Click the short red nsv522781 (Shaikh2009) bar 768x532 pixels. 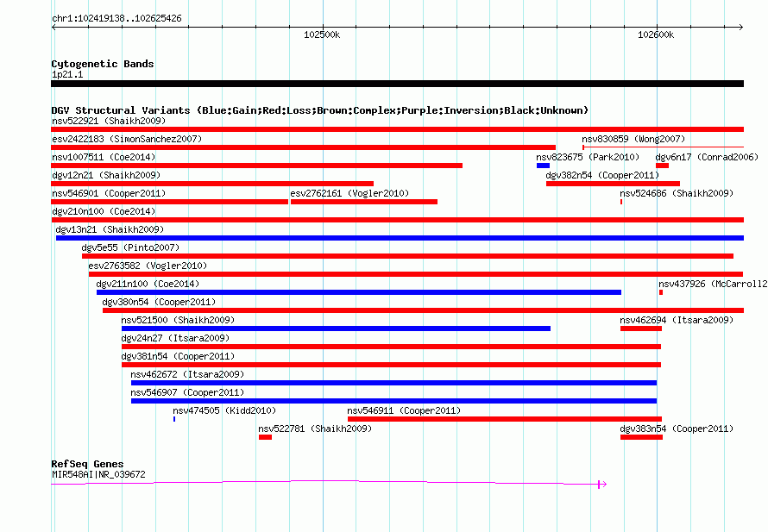coord(266,437)
